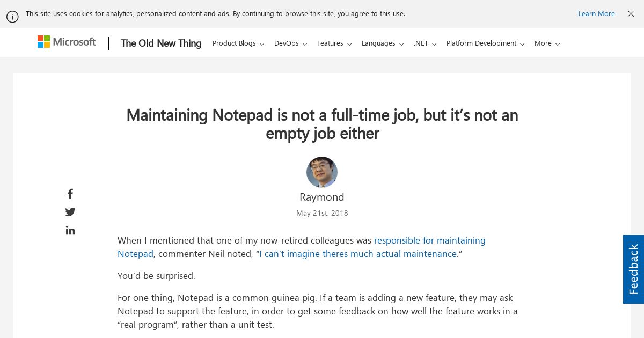Expand the DevOps menu
Image resolution: width=644 pixels, height=338 pixels.
(x=290, y=43)
